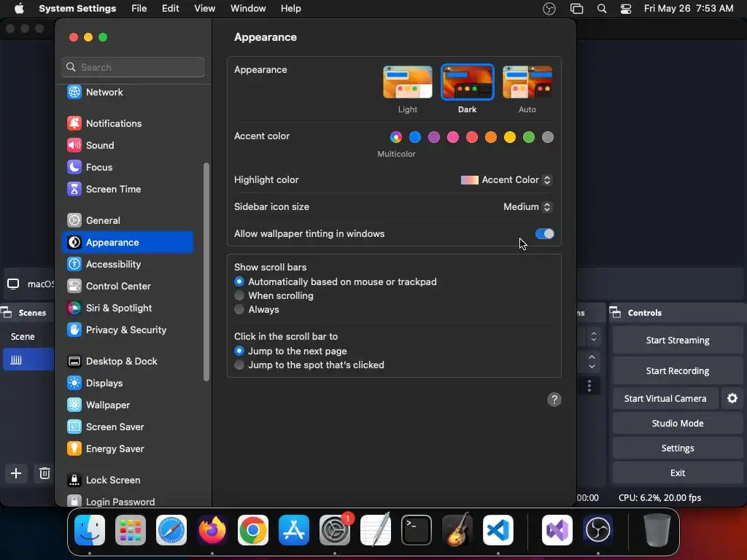The width and height of the screenshot is (747, 560).
Task: Launch Firefox from the Dock
Action: (x=212, y=530)
